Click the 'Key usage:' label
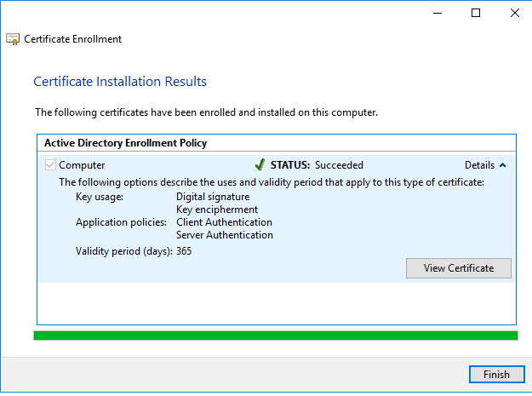 100,197
